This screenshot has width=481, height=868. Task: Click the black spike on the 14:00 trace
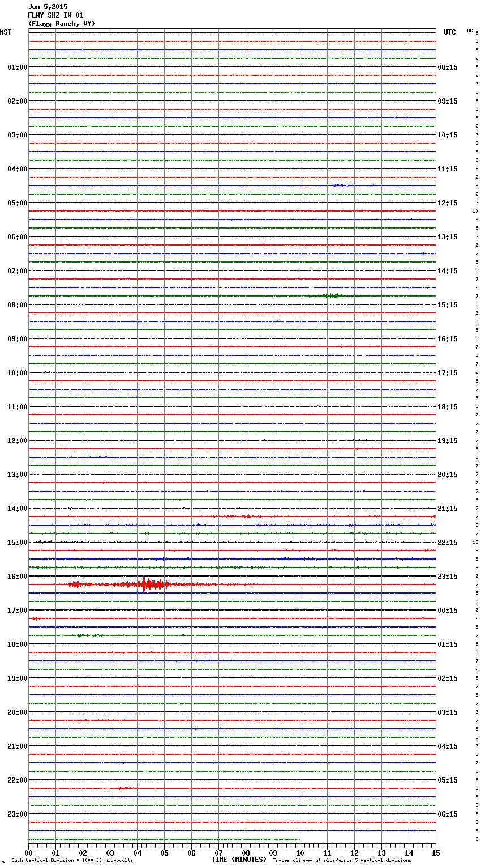pyautogui.click(x=70, y=510)
